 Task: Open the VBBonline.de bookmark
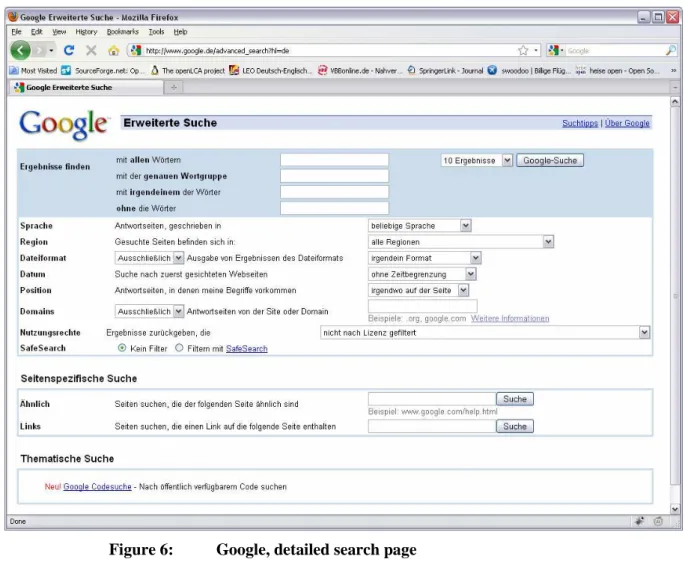click(x=360, y=70)
